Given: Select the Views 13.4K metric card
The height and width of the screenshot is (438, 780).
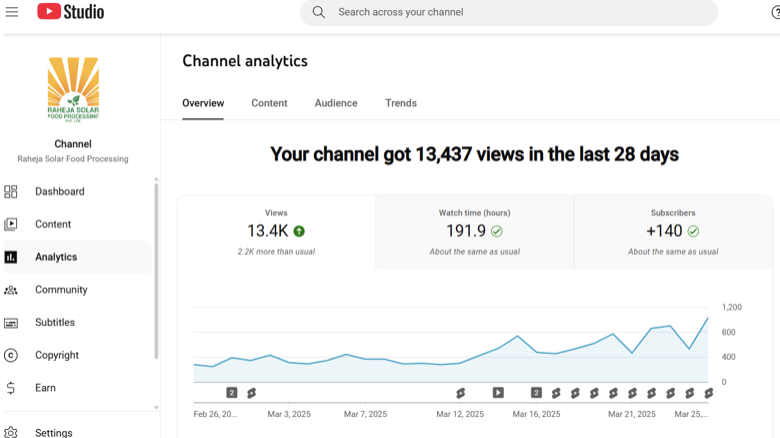Looking at the screenshot, I should click(277, 232).
